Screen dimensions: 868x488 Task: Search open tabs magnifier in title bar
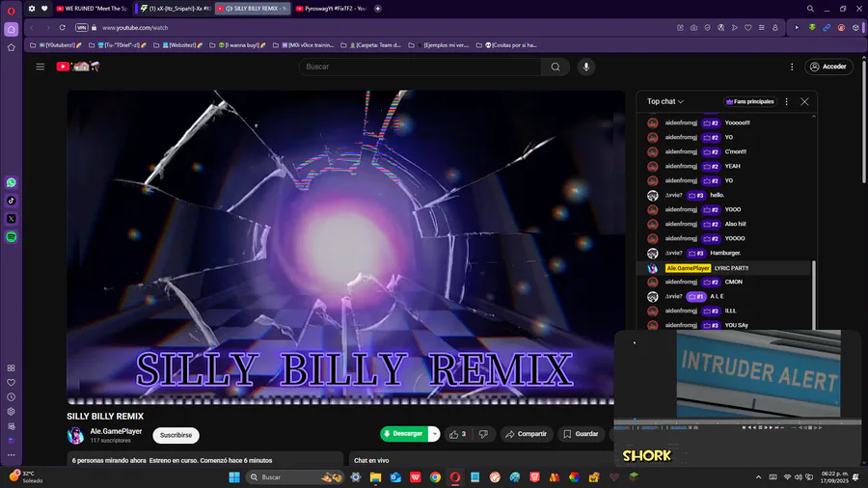[810, 9]
